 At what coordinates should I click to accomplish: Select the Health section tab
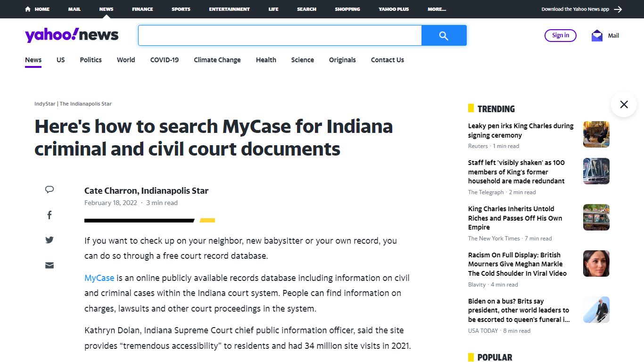266,60
